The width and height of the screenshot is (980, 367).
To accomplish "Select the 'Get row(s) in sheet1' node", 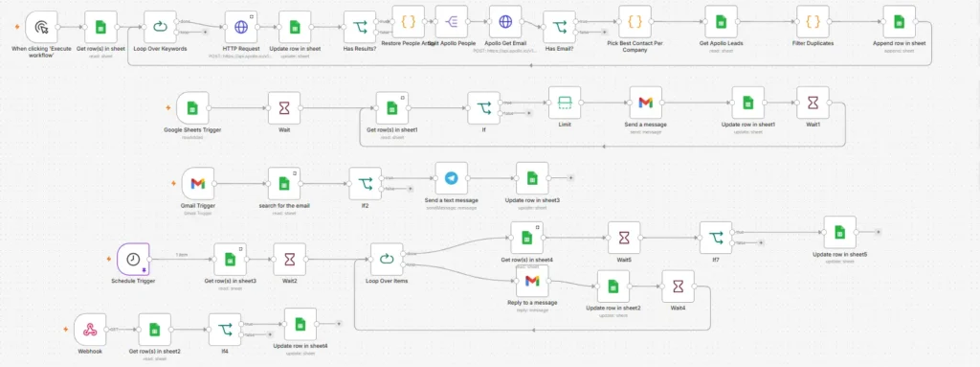I will point(391,108).
